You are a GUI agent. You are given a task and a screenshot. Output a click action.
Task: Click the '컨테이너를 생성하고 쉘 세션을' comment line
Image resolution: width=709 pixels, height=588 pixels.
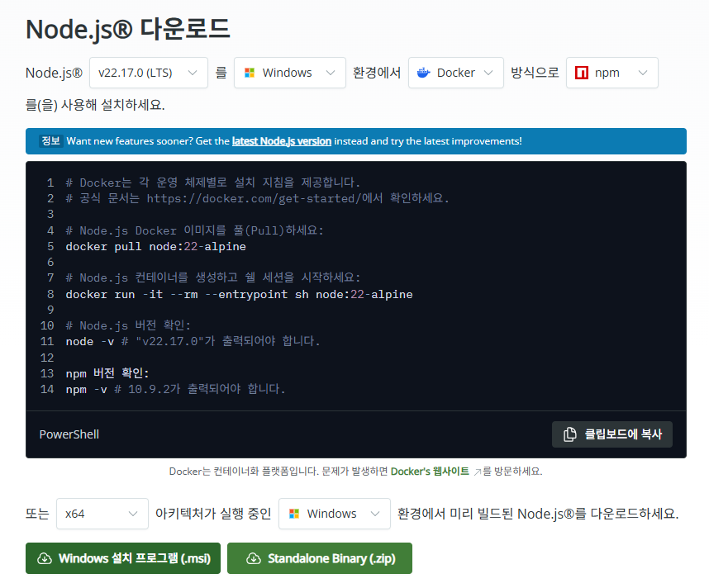(x=213, y=277)
